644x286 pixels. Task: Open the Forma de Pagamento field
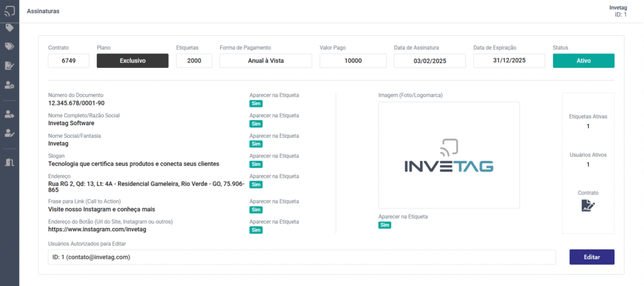point(265,61)
